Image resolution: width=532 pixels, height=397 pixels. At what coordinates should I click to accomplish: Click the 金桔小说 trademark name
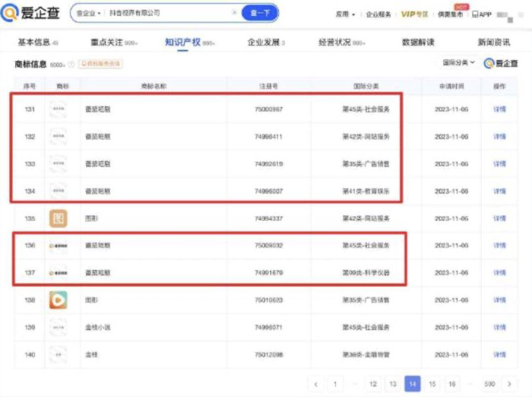[x=98, y=327]
